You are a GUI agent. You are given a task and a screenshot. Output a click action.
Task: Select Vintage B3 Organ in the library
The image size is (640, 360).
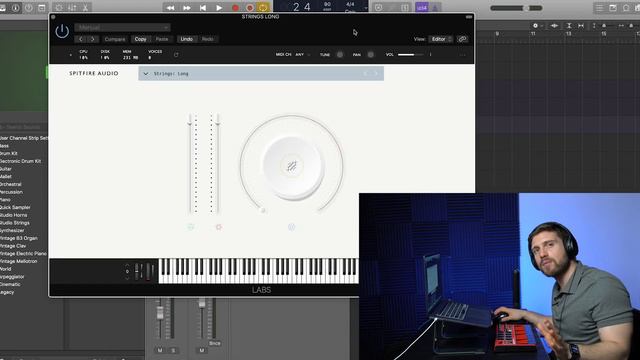coord(19,238)
